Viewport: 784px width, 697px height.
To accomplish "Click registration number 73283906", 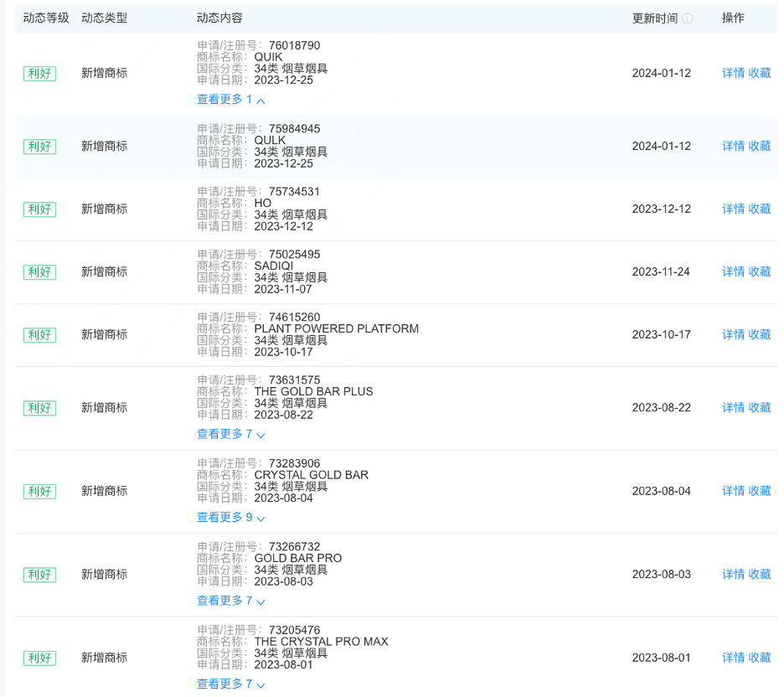I will coord(295,464).
